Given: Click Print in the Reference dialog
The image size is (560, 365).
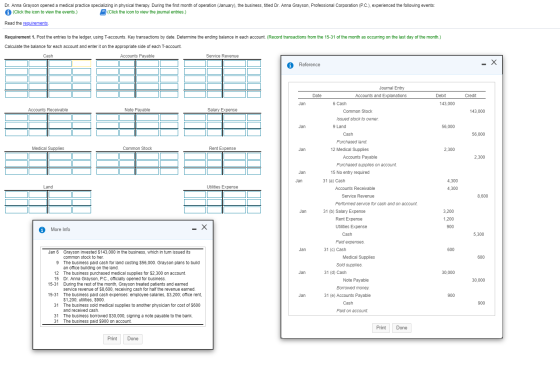Looking at the screenshot, I should point(381,328).
